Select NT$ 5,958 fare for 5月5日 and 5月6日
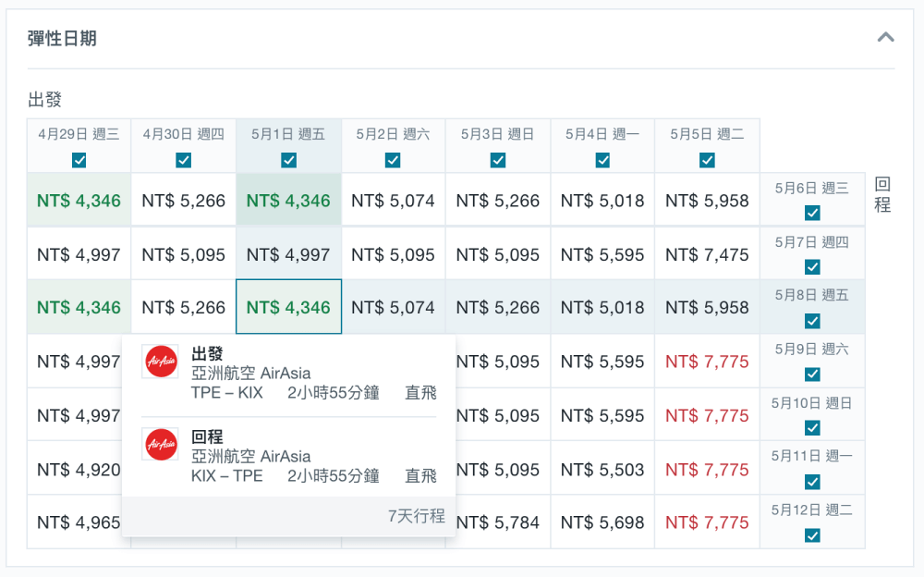This screenshot has width=924, height=577. tap(707, 200)
